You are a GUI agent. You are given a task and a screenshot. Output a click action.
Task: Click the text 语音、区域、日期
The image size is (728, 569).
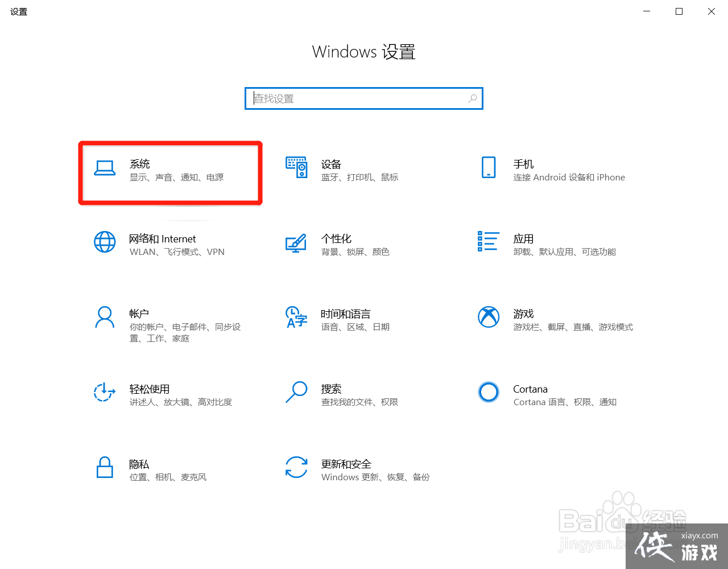(x=355, y=327)
